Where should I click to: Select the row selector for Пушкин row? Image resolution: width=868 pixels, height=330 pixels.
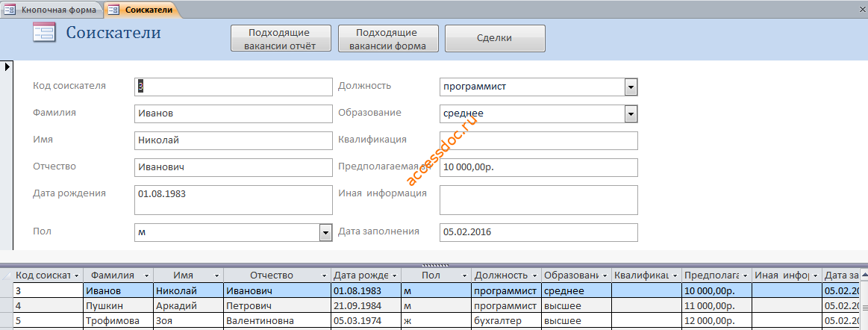point(7,305)
